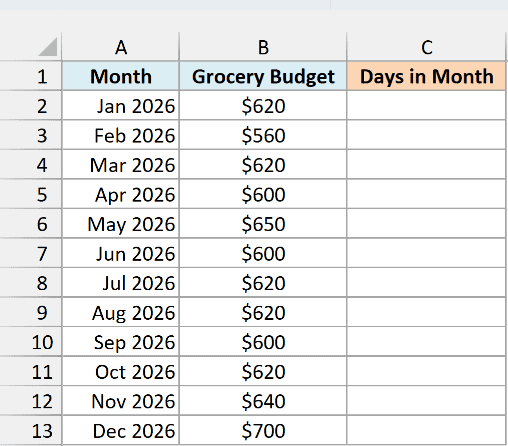Image resolution: width=508 pixels, height=446 pixels.
Task: Select column C header
Action: click(426, 47)
